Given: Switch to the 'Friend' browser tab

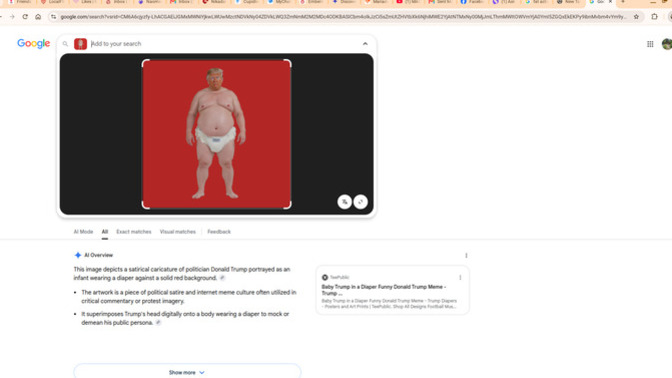Looking at the screenshot, I should 21,2.
